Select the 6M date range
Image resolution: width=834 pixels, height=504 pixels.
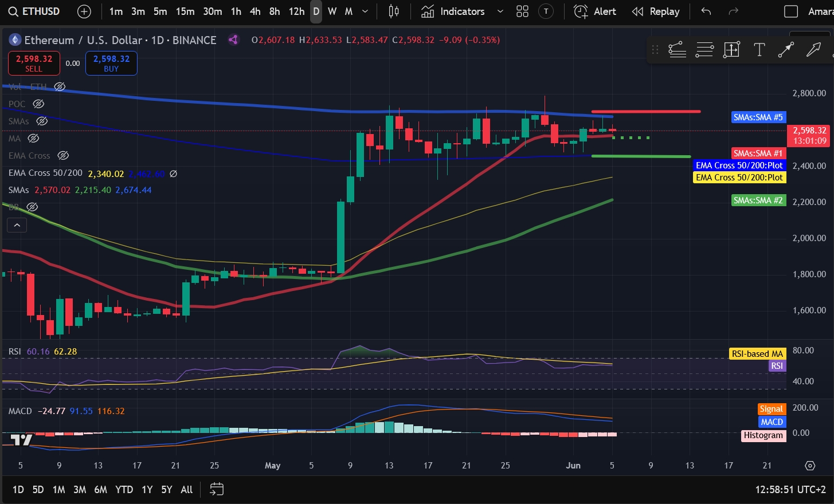pyautogui.click(x=101, y=489)
